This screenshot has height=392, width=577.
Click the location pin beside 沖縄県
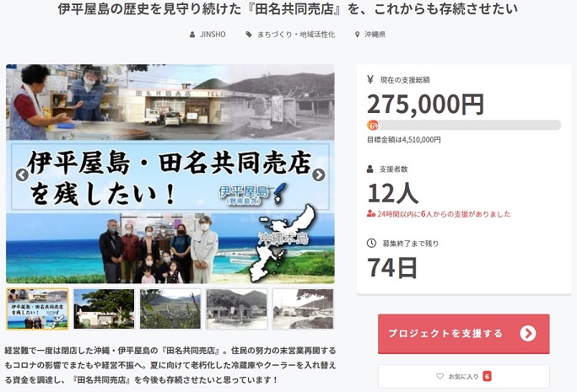[357, 35]
